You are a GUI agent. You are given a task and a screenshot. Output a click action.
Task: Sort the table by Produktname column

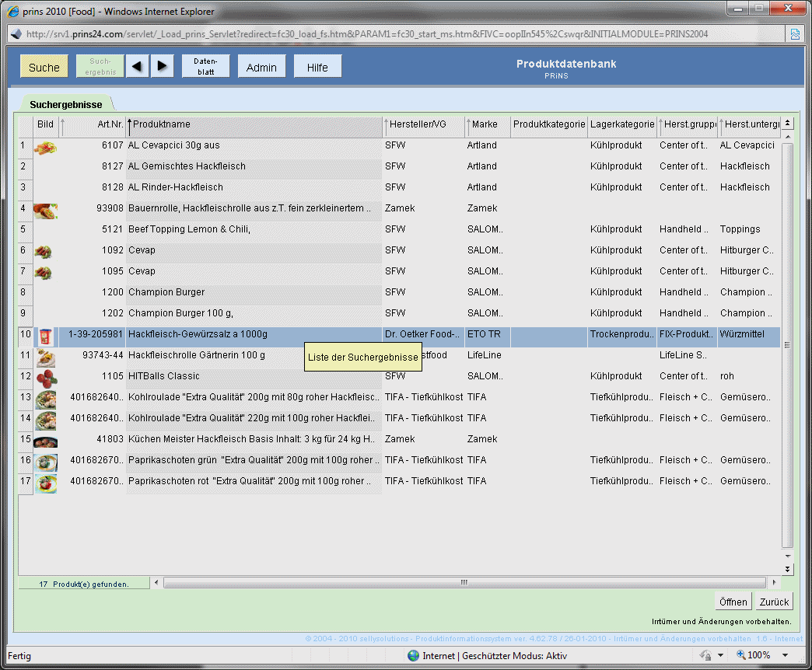pyautogui.click(x=254, y=124)
